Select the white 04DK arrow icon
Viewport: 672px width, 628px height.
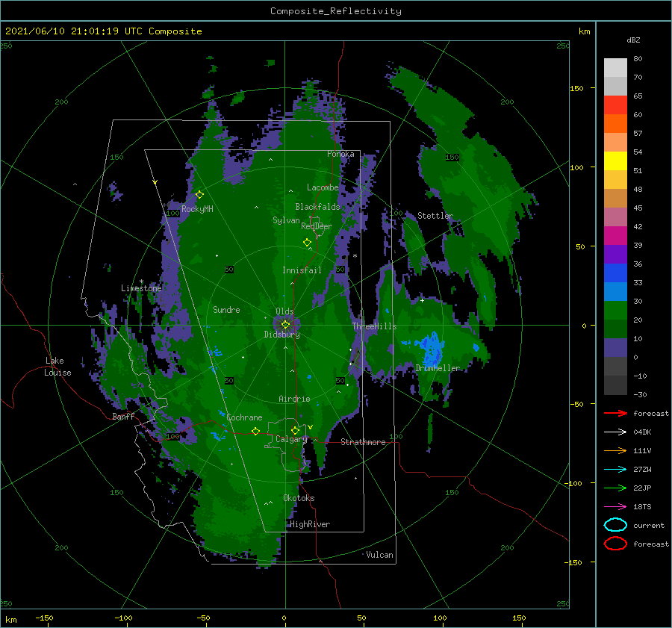coord(615,432)
